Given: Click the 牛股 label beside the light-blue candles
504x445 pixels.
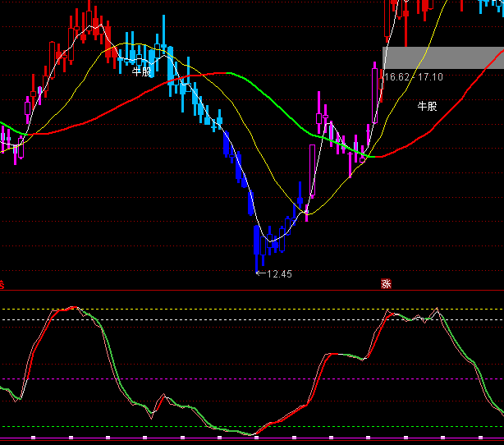Looking at the screenshot, I should [142, 71].
